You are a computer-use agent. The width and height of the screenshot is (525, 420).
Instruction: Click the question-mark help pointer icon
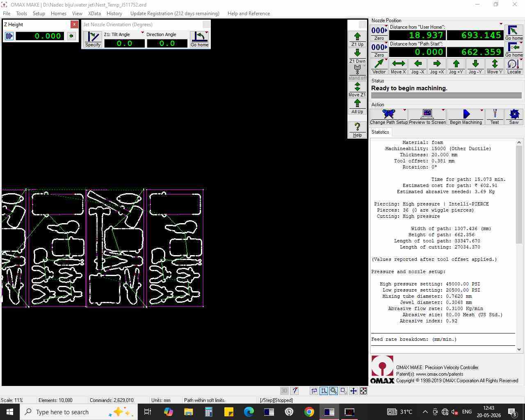coord(294,391)
